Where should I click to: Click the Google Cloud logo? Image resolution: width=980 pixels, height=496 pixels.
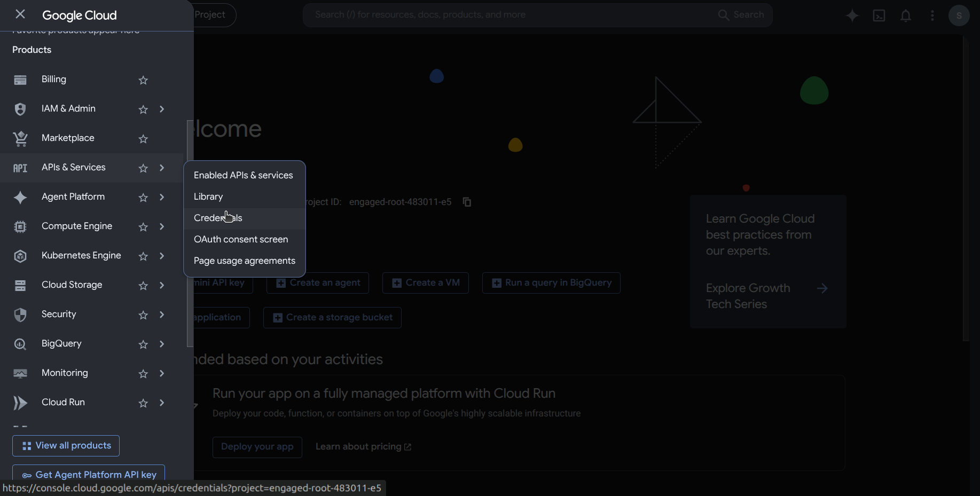coord(80,15)
